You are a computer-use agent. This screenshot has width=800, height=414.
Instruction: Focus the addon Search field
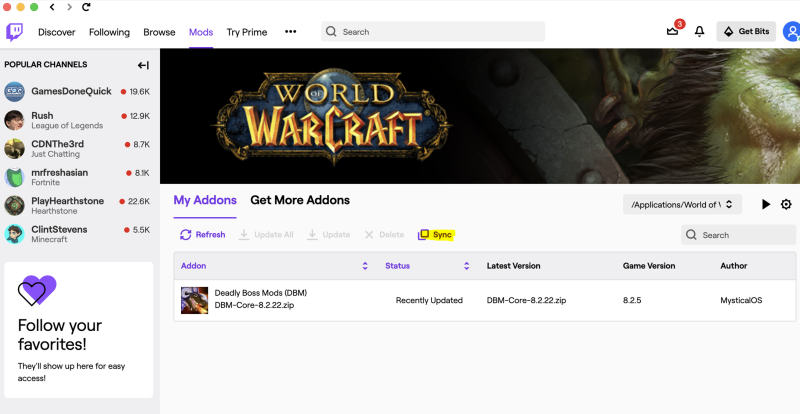[x=738, y=235]
